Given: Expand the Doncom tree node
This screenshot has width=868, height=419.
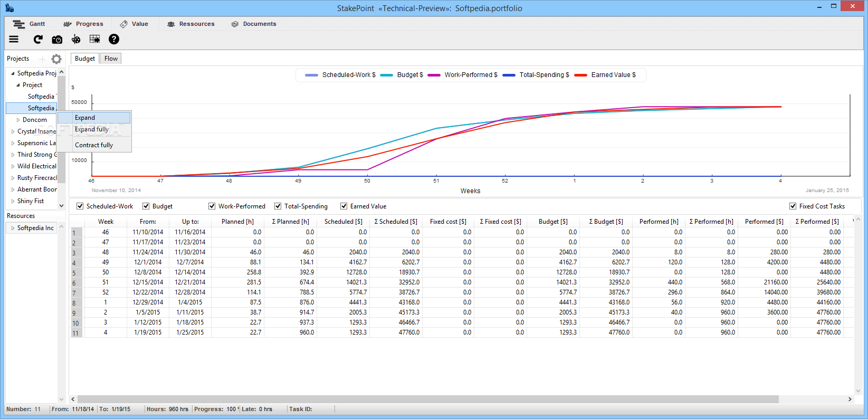Looking at the screenshot, I should click(x=18, y=120).
